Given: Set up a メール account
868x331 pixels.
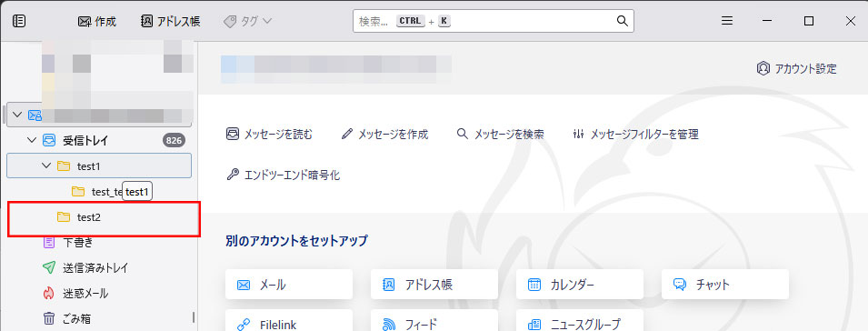Looking at the screenshot, I should (289, 285).
